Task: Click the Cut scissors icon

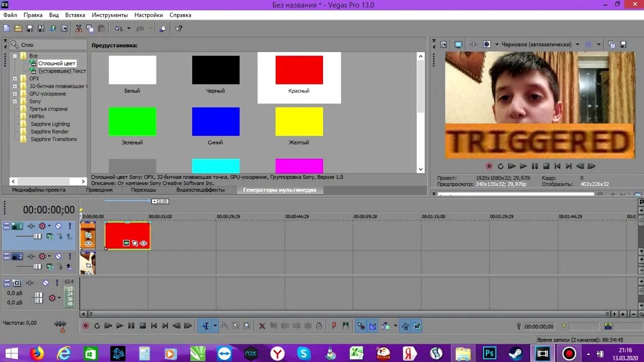Action: 78,29
